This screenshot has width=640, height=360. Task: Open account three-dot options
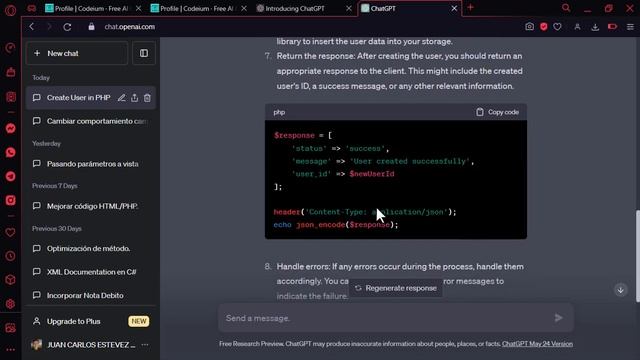click(x=145, y=345)
